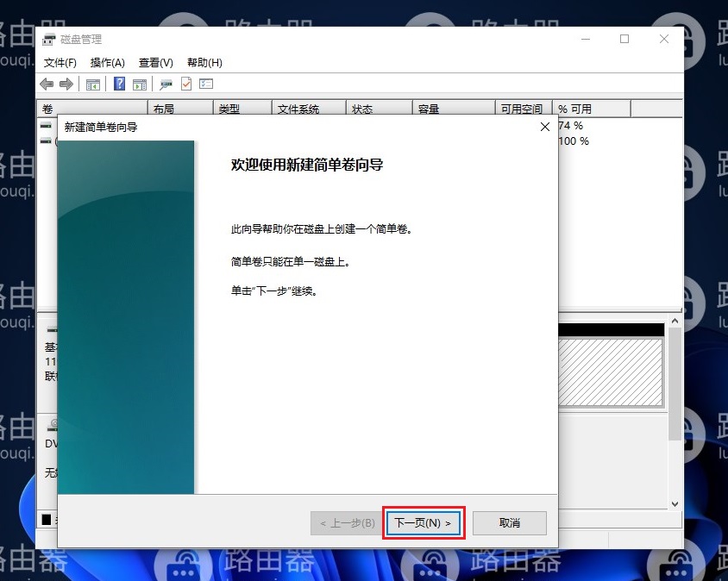Click the vertical scrollbar thumb in disk pane
This screenshot has width=728, height=581.
tap(675, 384)
